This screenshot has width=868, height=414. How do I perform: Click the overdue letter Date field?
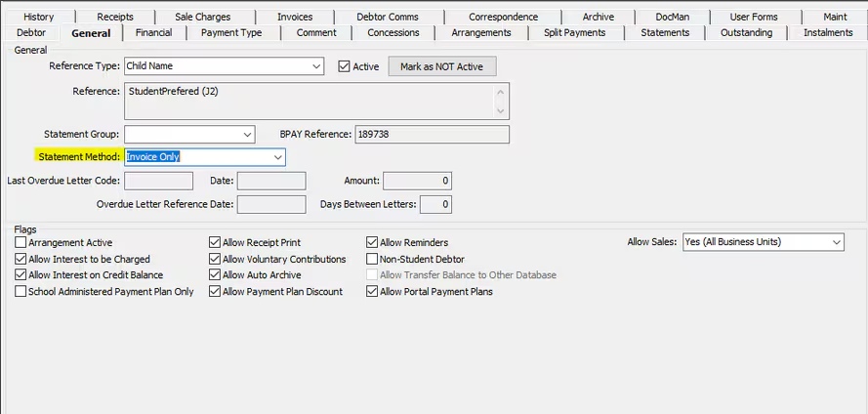point(271,181)
